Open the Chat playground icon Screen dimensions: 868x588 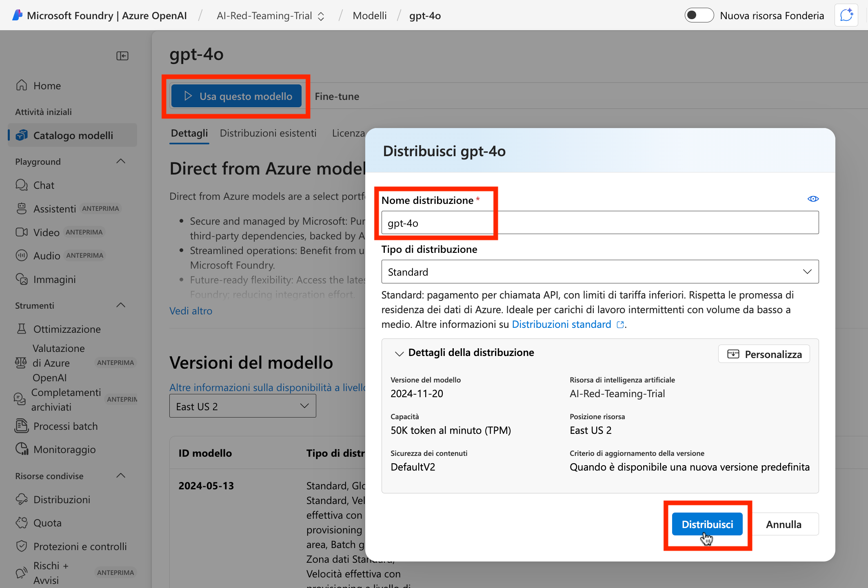click(22, 185)
